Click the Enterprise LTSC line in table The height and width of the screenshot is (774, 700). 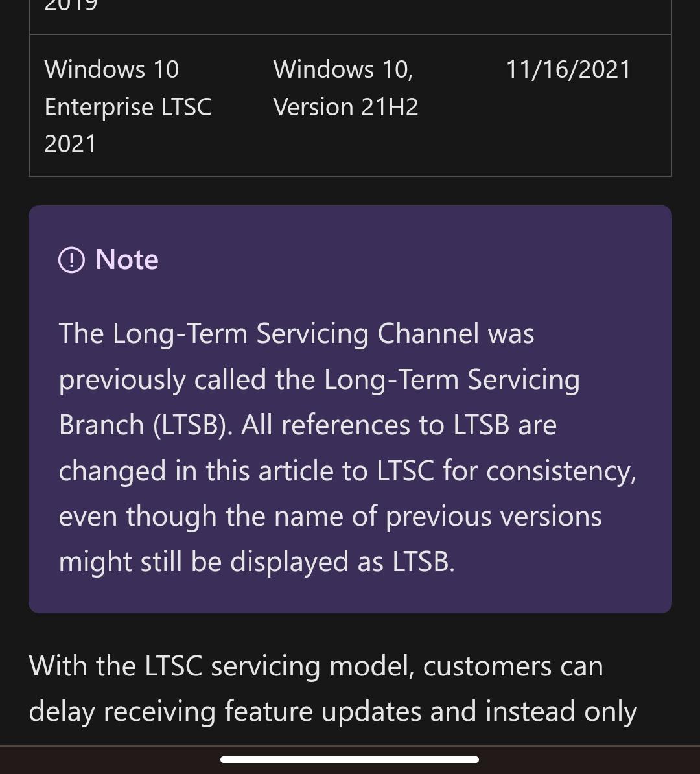pyautogui.click(x=128, y=107)
